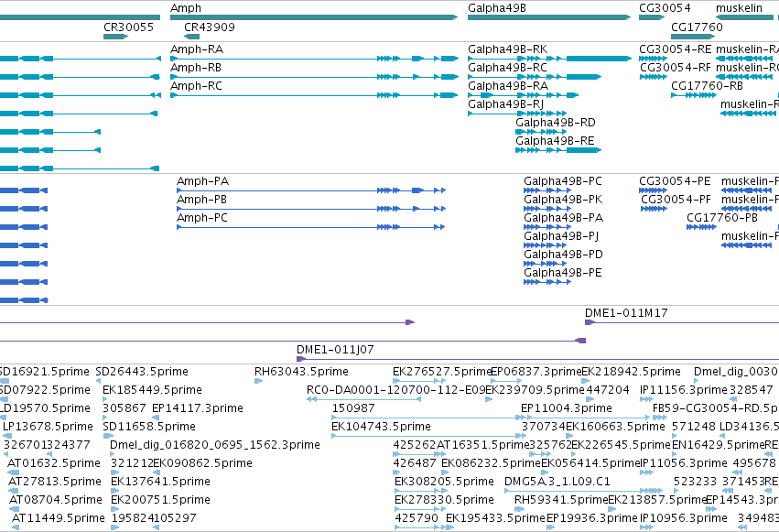
Task: Click the CG30054-RF transcript label
Action: [676, 68]
